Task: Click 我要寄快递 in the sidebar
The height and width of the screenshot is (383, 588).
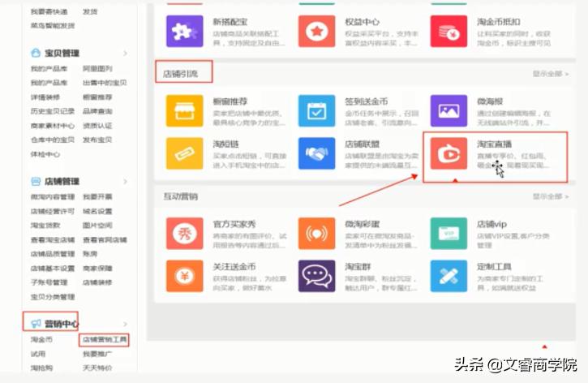Action: pyautogui.click(x=49, y=11)
